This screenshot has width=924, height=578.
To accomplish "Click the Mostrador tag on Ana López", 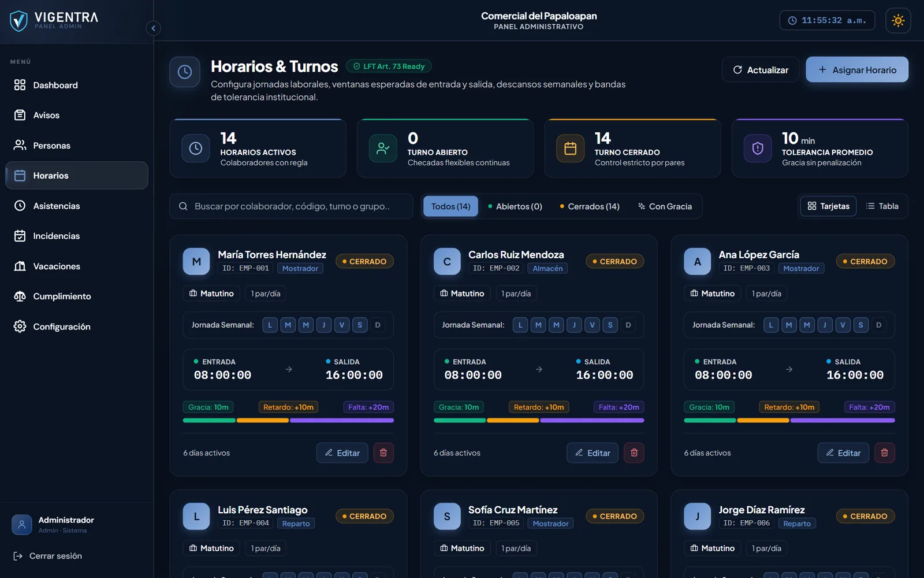I will pyautogui.click(x=801, y=269).
